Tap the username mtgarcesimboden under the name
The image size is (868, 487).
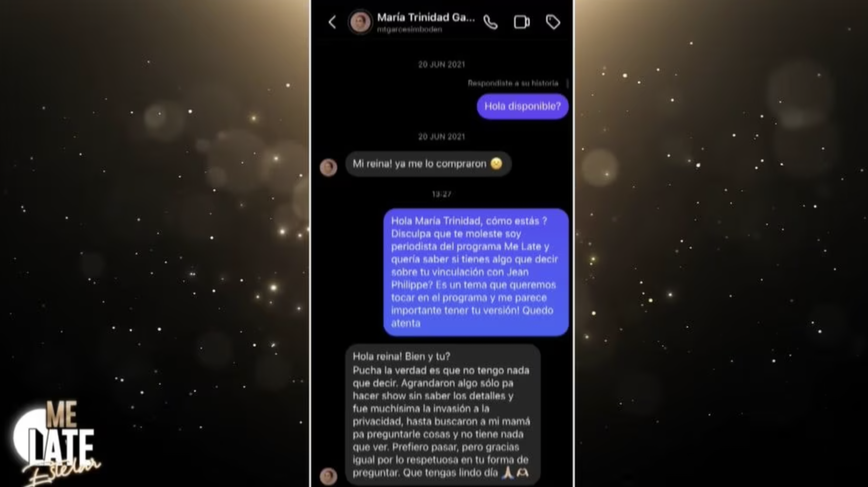point(410,29)
